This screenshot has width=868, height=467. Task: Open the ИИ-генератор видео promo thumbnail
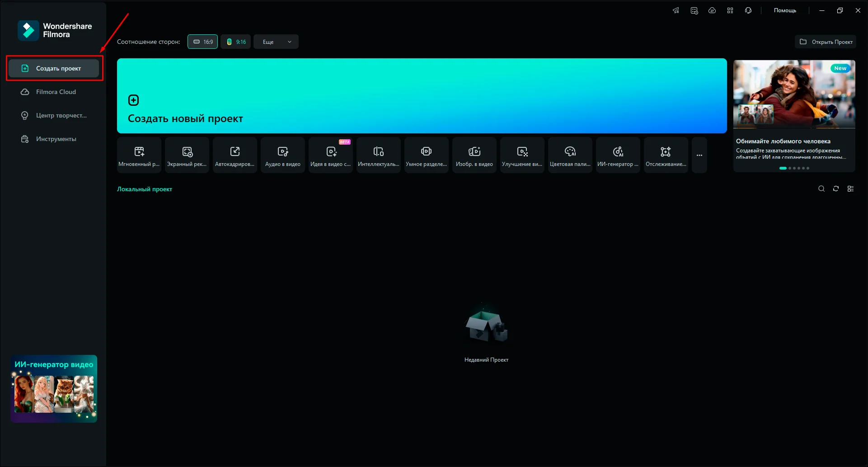(x=54, y=389)
